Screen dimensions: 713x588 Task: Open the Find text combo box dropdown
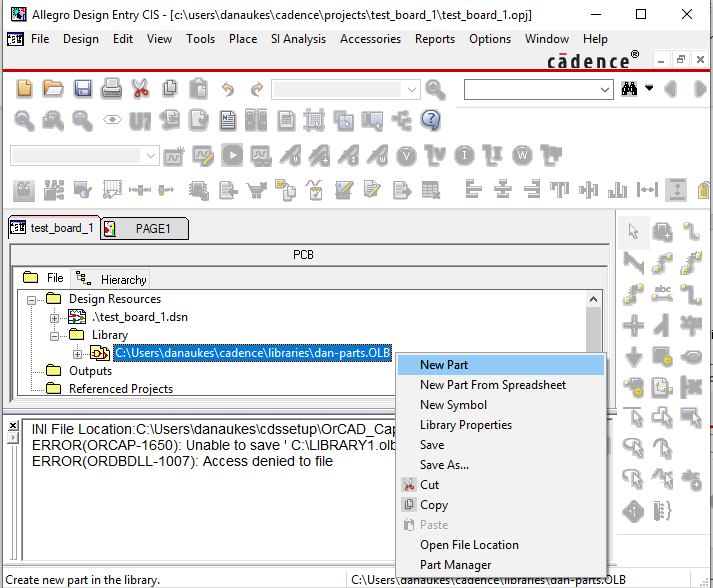pos(604,90)
